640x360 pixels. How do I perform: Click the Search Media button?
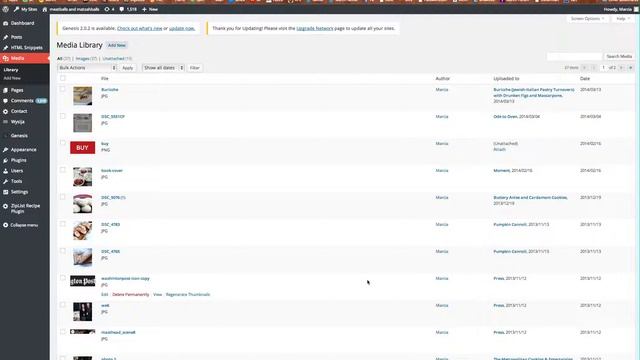point(619,56)
